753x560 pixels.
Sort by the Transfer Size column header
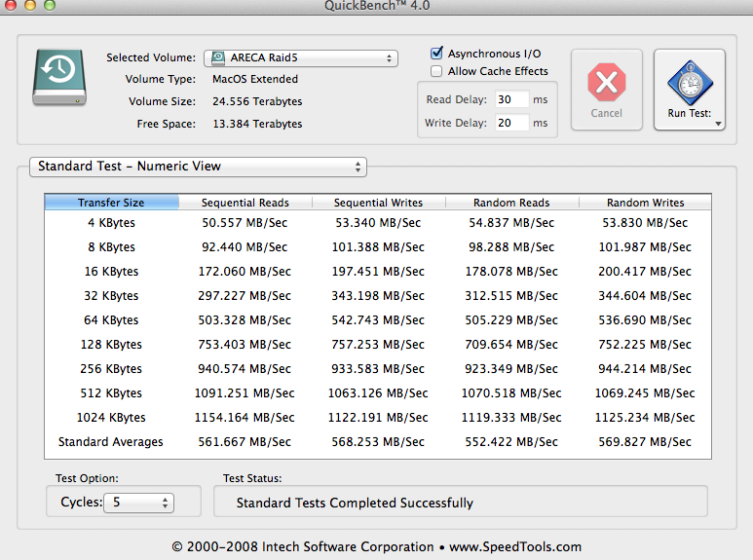click(111, 203)
